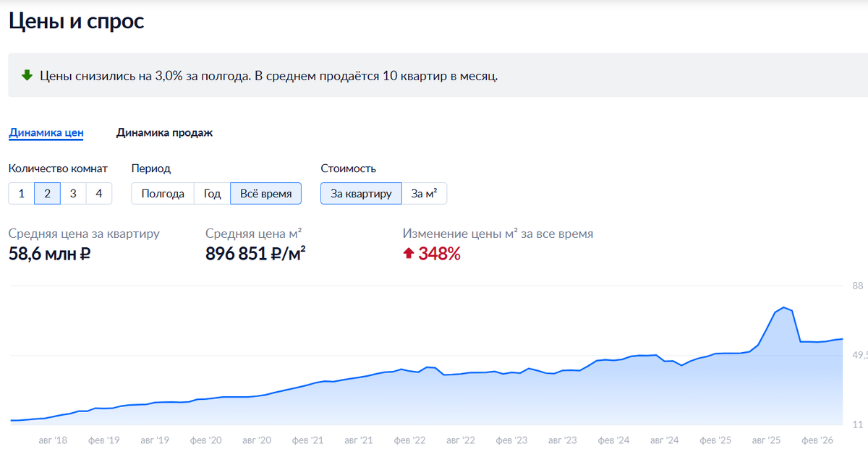Click the авг '24 axis label
Image resolution: width=868 pixels, height=470 pixels.
665,440
